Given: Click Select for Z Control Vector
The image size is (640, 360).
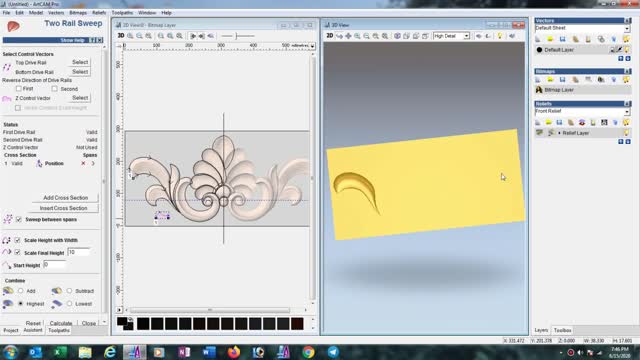Looking at the screenshot, I should (80, 98).
